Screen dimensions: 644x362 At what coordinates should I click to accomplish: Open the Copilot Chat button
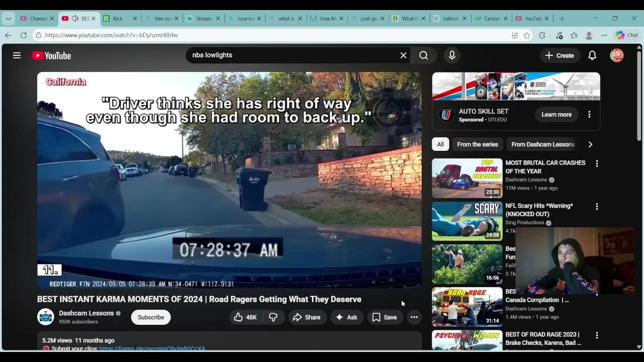tap(627, 35)
